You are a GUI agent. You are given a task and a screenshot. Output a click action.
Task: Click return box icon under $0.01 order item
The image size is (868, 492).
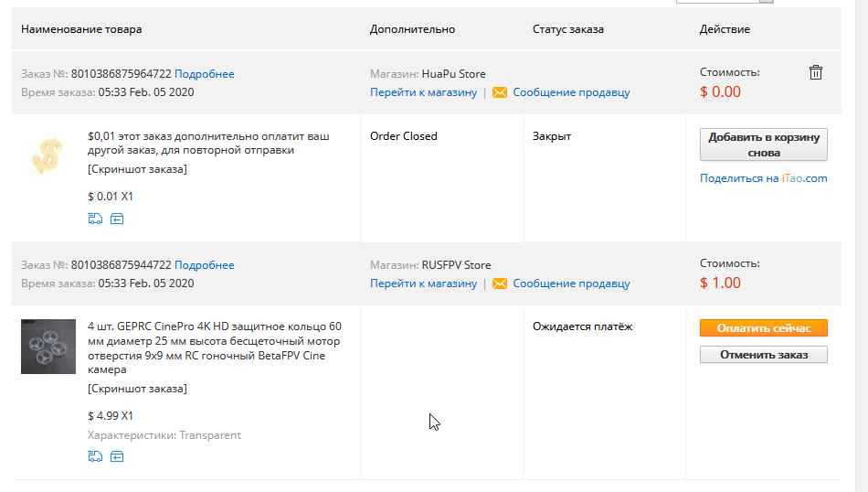117,219
